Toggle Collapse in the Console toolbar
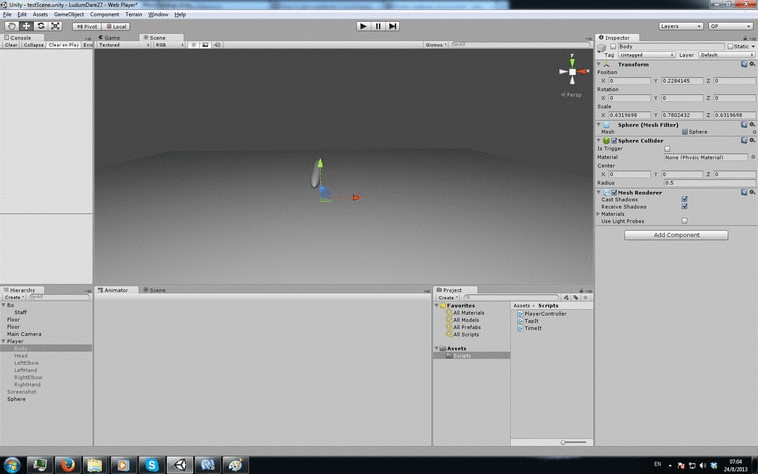This screenshot has width=758, height=474. point(33,44)
